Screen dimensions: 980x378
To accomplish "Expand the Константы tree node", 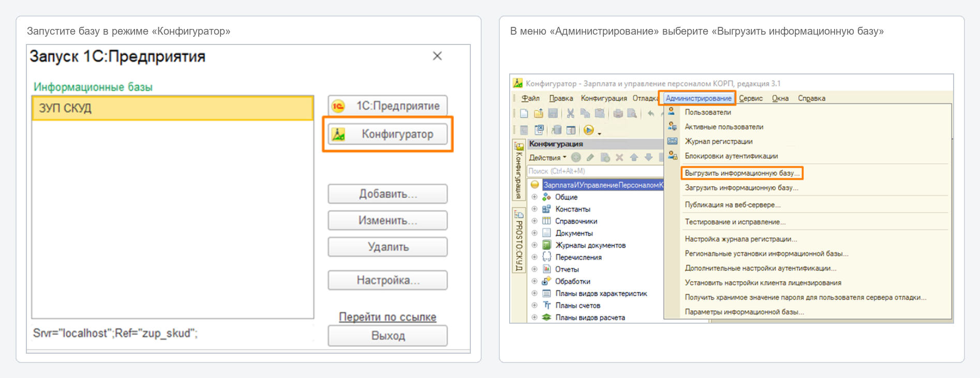I will click(534, 209).
